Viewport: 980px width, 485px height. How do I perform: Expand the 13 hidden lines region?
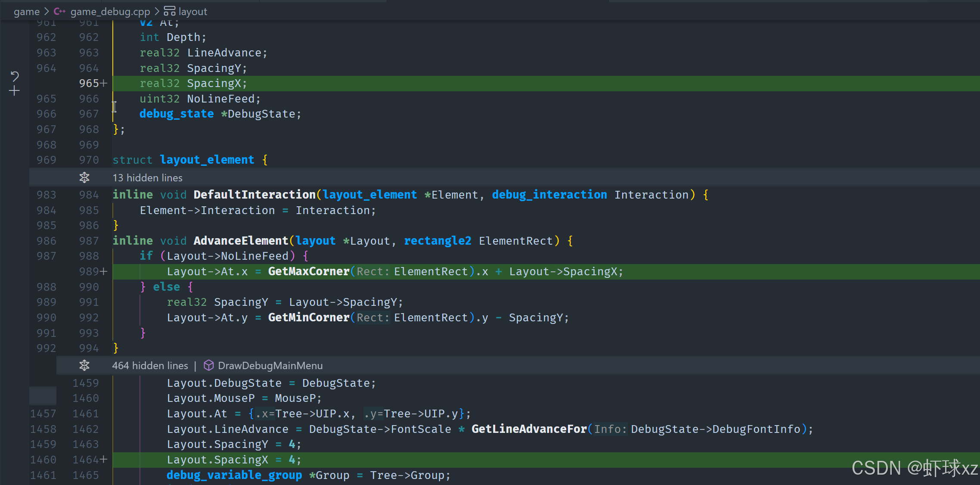(x=148, y=178)
